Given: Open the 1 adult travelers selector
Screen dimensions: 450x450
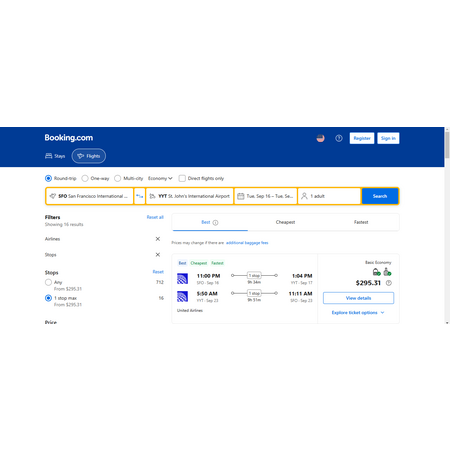Looking at the screenshot, I should click(x=329, y=196).
